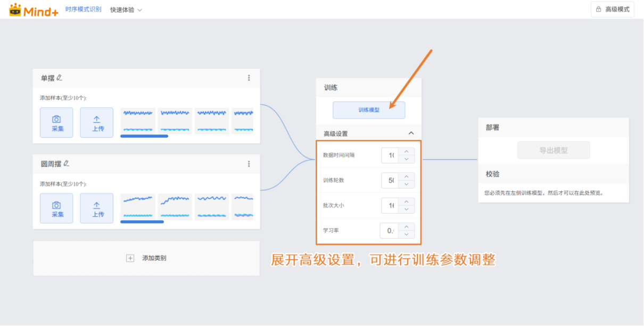This screenshot has height=326, width=644.
Task: Click the pencil icon next to 圆周摆
Action: 67,163
